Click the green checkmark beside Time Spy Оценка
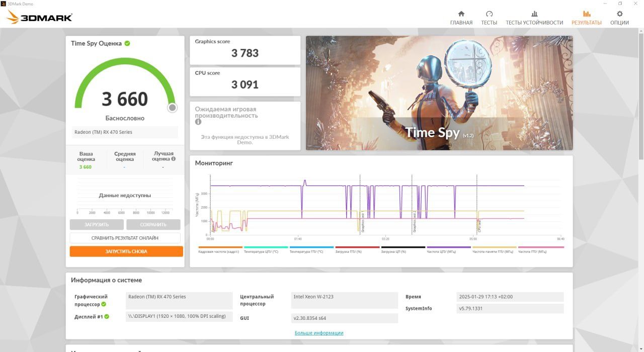Viewport: 644px width, 352px height. point(127,43)
